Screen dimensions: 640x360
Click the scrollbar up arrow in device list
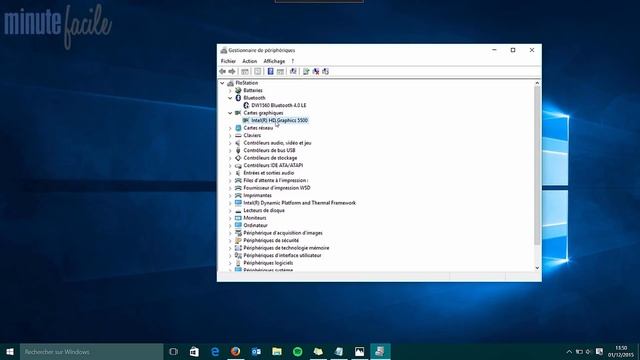[537, 83]
